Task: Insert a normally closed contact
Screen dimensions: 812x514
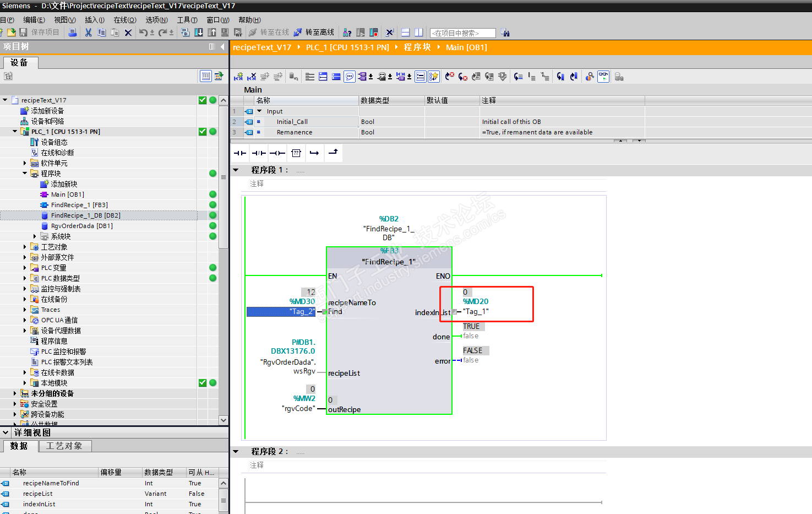Action: (x=259, y=153)
